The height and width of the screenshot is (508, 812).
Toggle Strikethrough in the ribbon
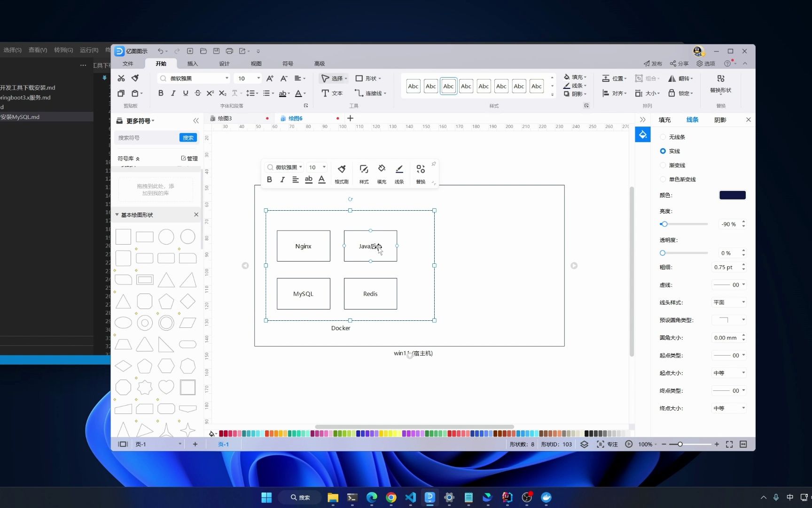(x=198, y=93)
